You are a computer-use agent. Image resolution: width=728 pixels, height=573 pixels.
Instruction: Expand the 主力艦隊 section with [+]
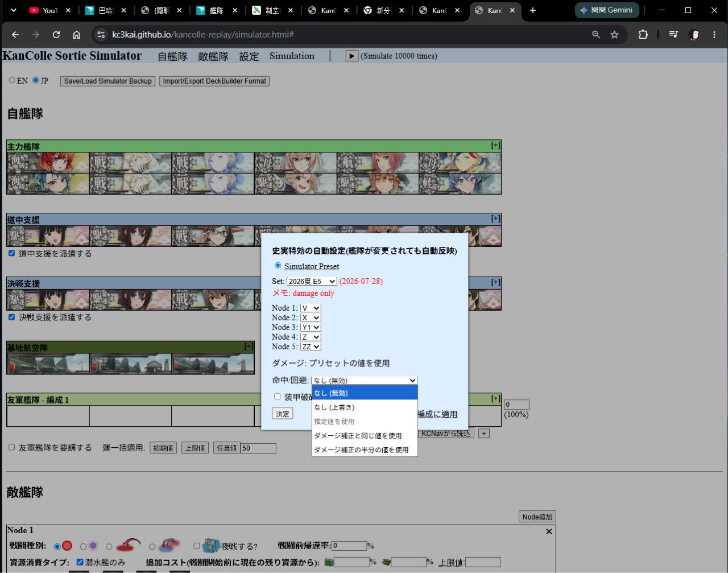[496, 146]
